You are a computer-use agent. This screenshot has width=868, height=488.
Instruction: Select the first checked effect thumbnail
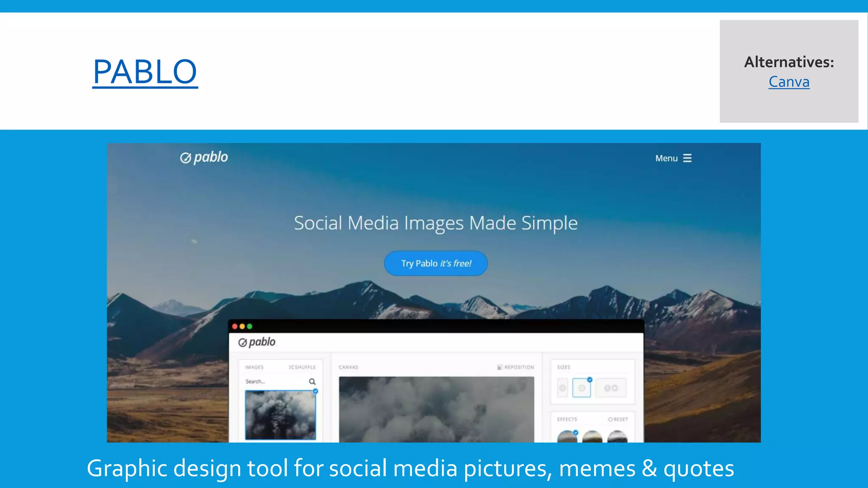pyautogui.click(x=567, y=436)
